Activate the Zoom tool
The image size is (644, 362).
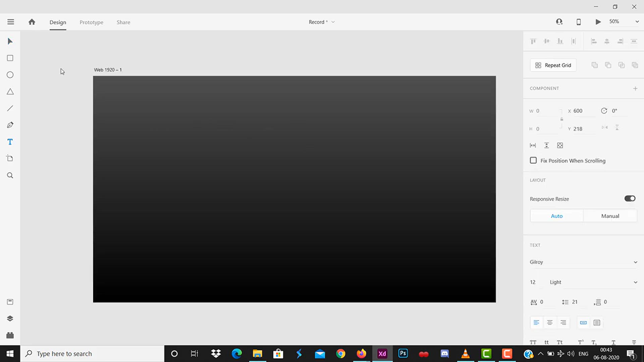[10, 175]
